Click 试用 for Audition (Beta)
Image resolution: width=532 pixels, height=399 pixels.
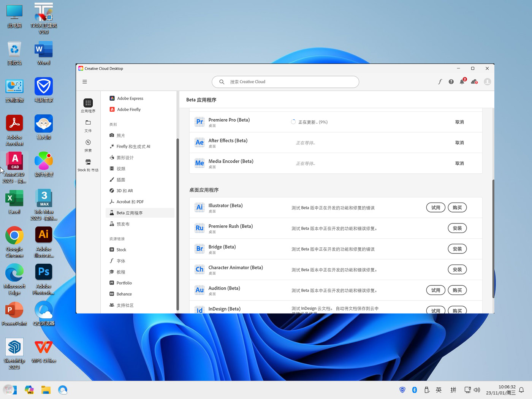435,290
